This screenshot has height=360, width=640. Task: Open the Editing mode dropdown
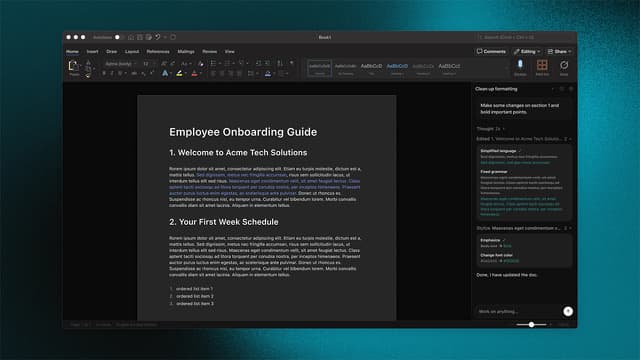pos(527,52)
